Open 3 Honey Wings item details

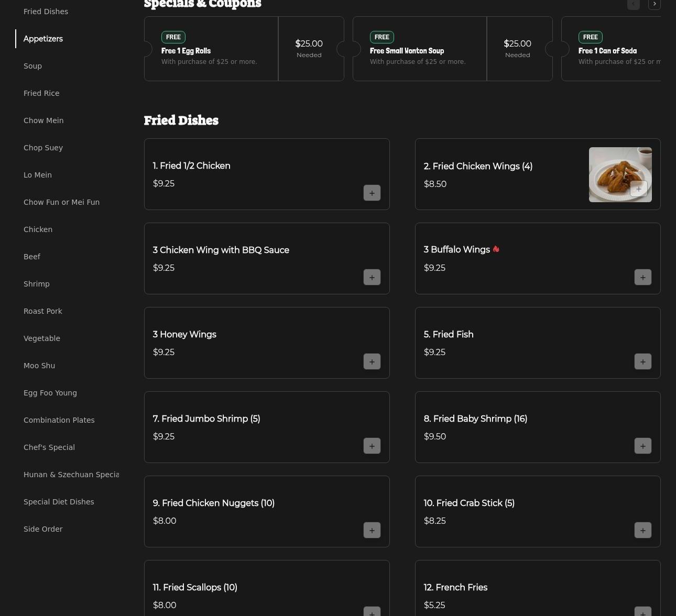click(x=267, y=343)
